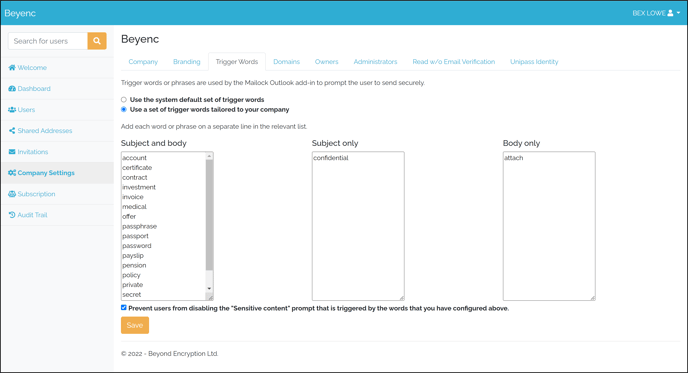Toggle the Prevent users from disabling prompt checkbox
This screenshot has height=373, width=688.
124,308
